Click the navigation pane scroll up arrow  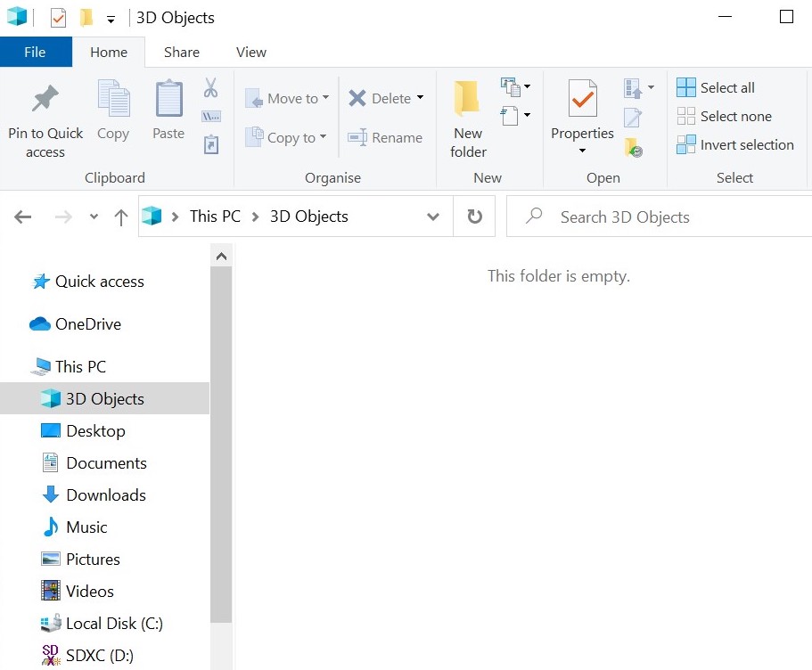(221, 256)
